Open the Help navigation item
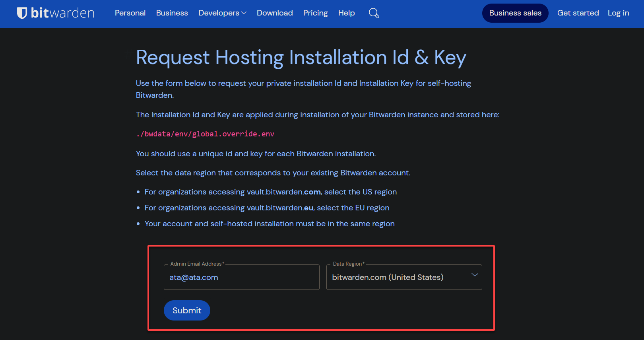 pyautogui.click(x=346, y=13)
